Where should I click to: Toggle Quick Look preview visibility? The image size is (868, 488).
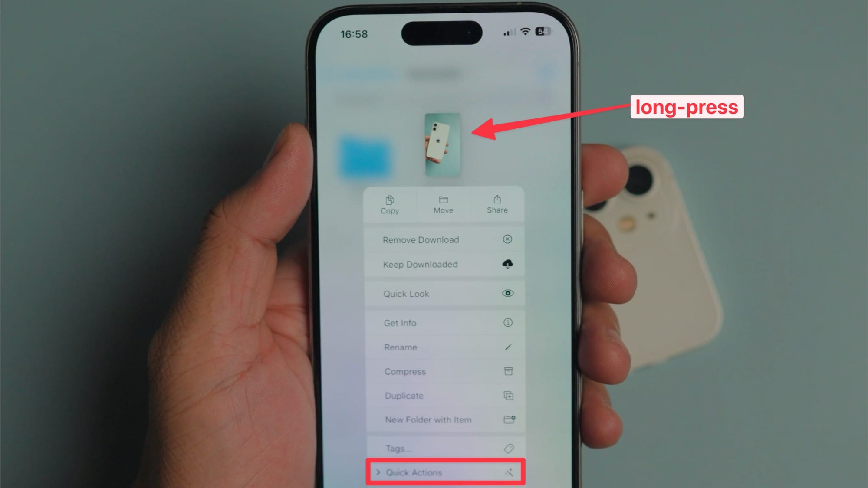[447, 293]
